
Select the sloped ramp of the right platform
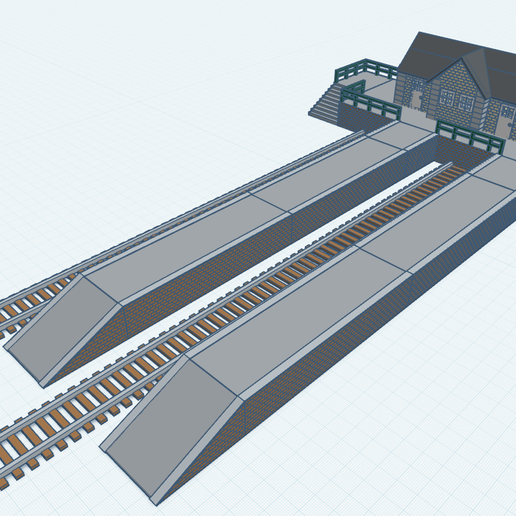click(x=173, y=427)
